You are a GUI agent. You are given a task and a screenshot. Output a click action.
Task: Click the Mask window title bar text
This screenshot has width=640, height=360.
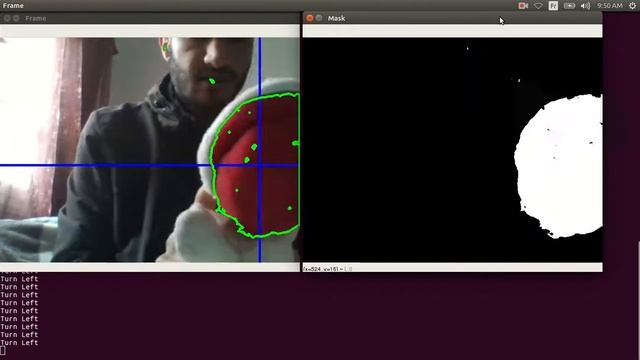(x=336, y=18)
